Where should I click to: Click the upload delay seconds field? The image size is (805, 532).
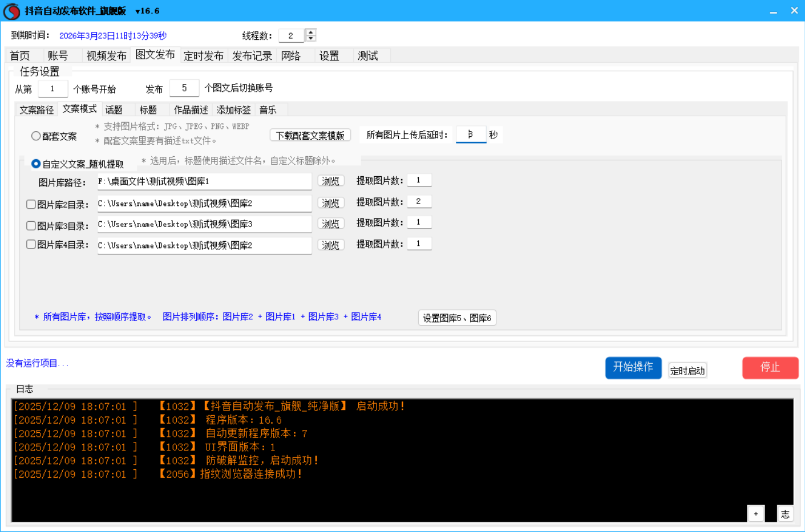tap(471, 135)
